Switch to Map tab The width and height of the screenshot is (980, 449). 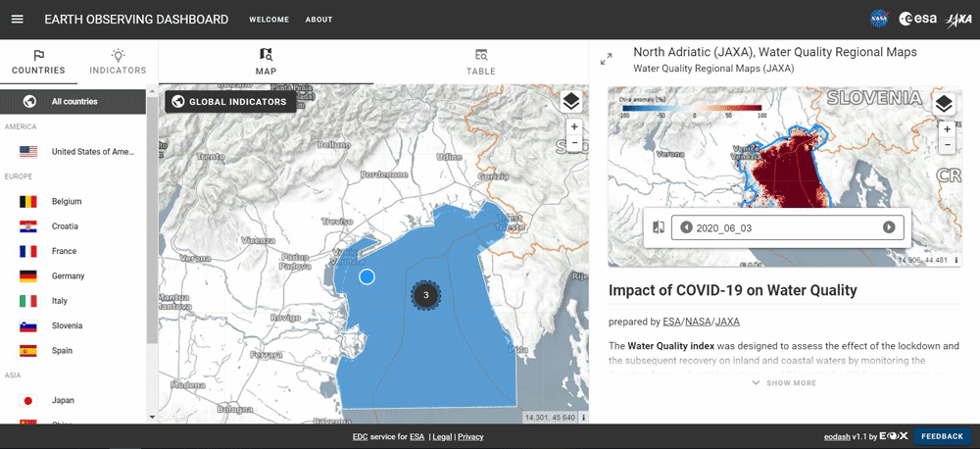click(x=267, y=63)
